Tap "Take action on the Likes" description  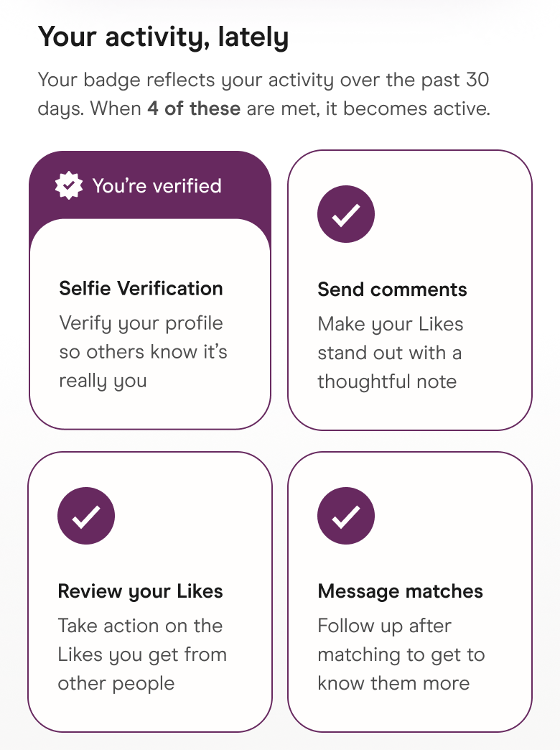142,654
